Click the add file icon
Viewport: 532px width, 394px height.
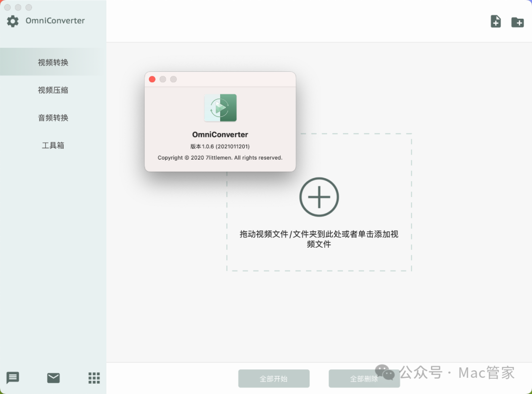coord(496,22)
